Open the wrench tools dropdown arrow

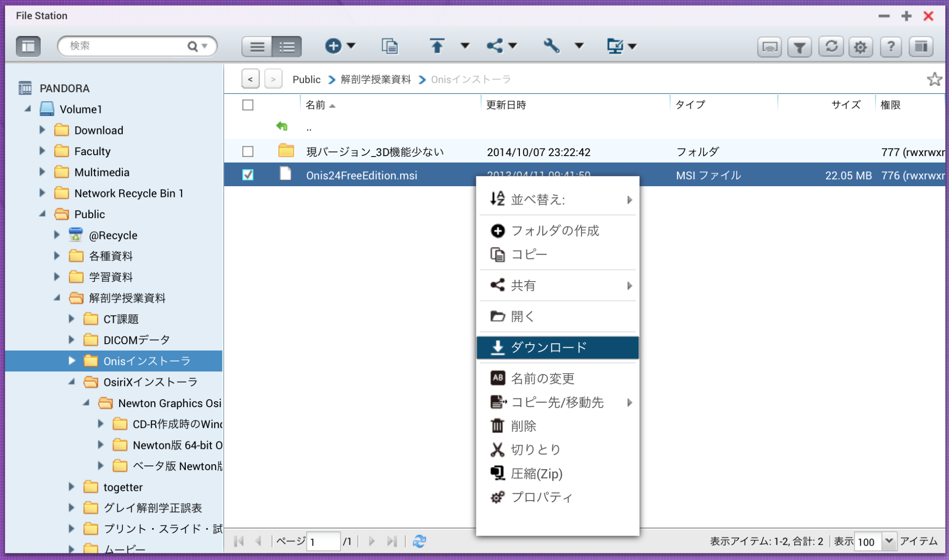pyautogui.click(x=579, y=46)
